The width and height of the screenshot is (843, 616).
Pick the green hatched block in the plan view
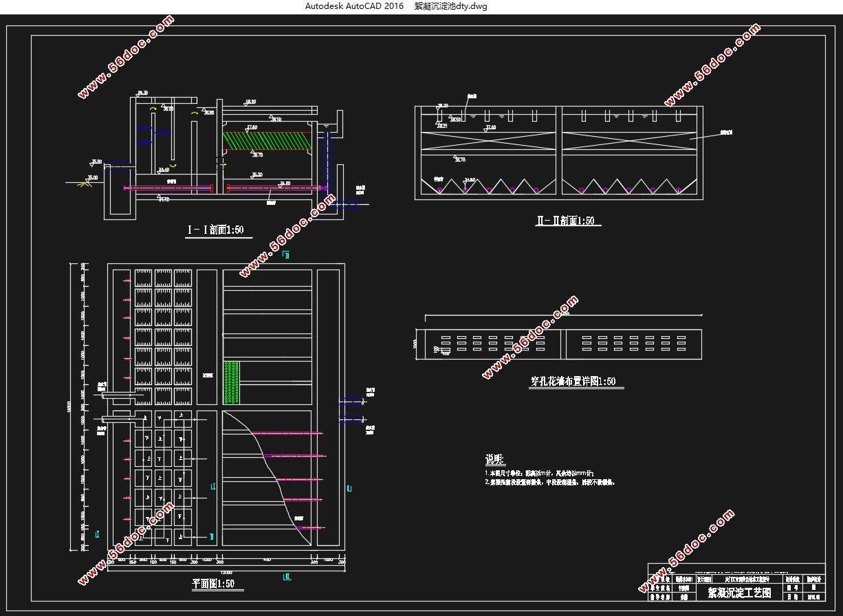231,382
